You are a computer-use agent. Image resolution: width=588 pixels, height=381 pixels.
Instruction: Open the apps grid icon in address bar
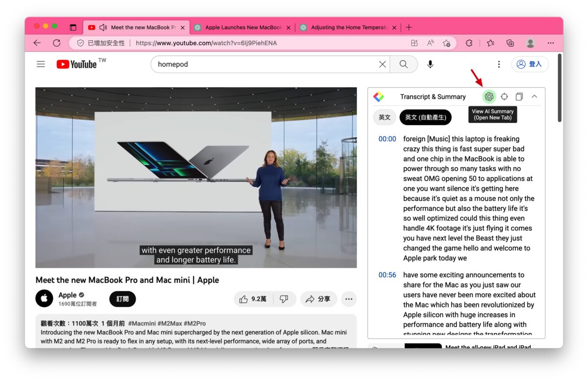coord(415,43)
